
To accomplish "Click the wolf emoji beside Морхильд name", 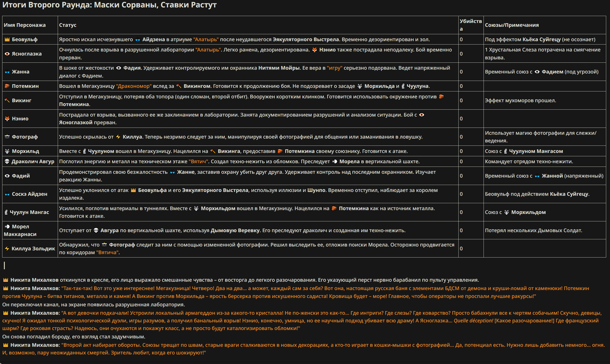I will 7,151.
